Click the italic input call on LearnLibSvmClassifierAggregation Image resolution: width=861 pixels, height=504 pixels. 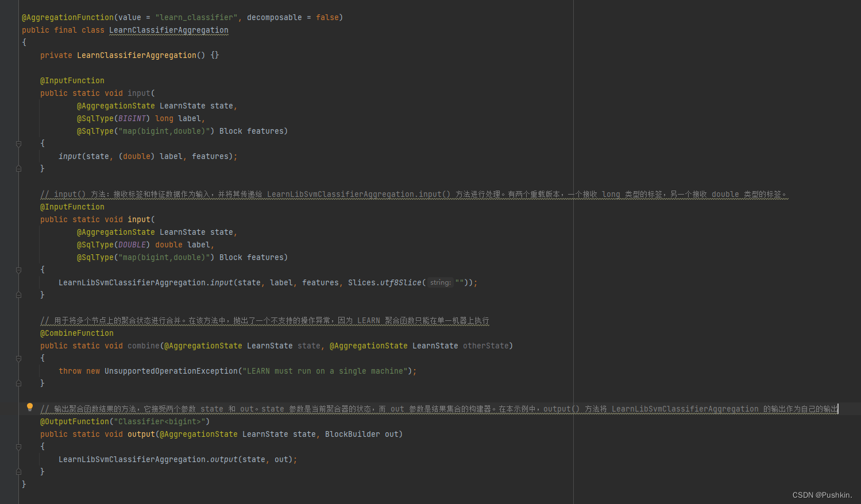(222, 283)
